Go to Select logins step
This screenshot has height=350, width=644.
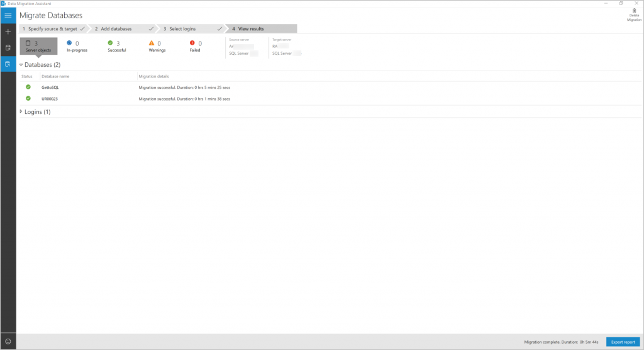[x=192, y=28]
